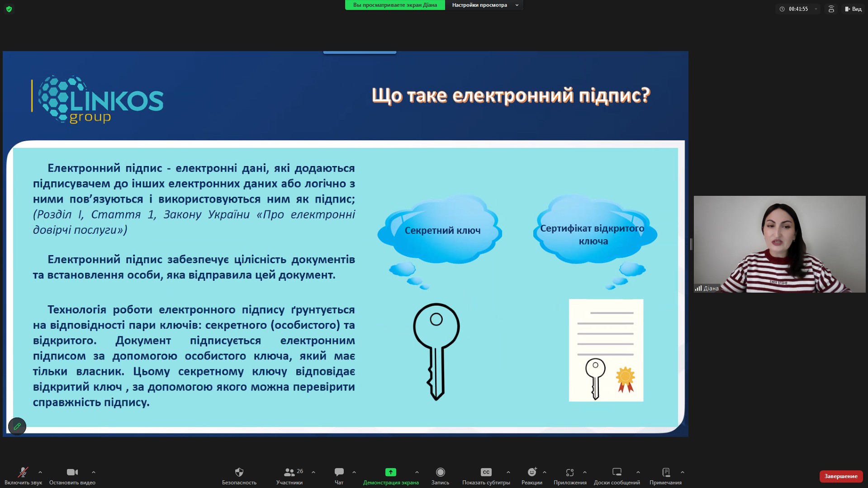Open the Participants panel
This screenshot has width=868, height=488.
click(x=289, y=473)
